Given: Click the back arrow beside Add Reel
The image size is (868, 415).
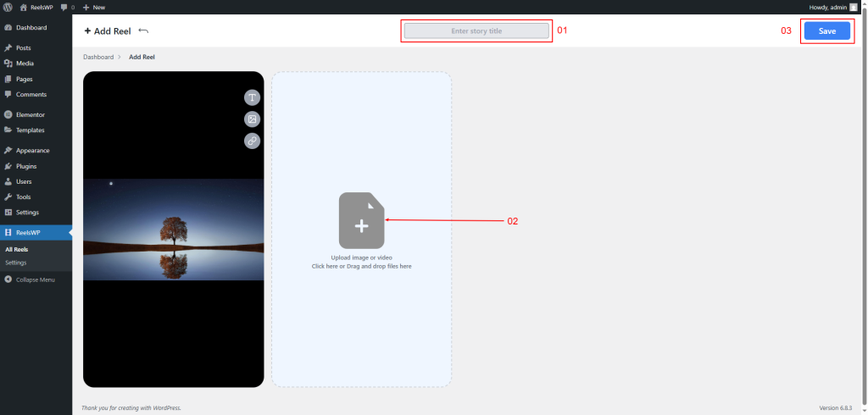Looking at the screenshot, I should (x=143, y=31).
